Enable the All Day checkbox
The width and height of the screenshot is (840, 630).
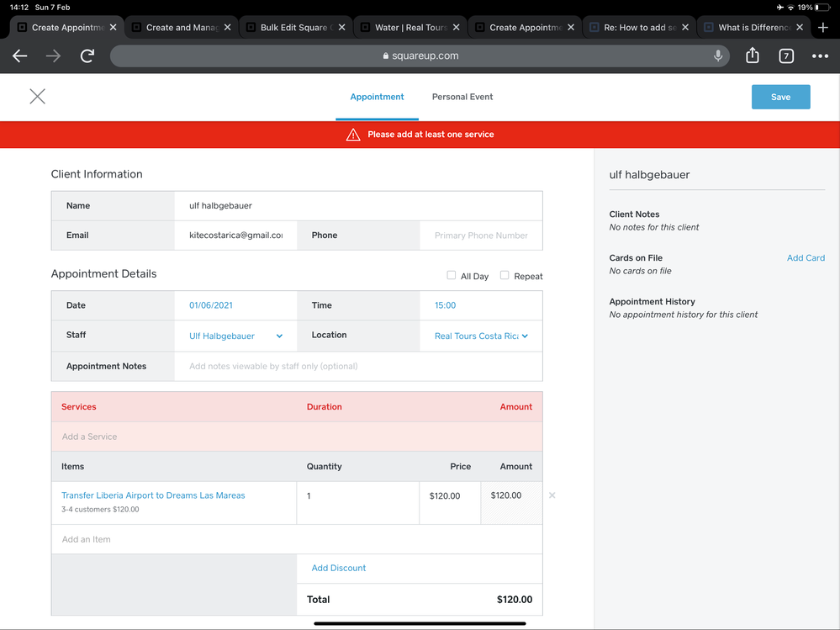click(452, 276)
